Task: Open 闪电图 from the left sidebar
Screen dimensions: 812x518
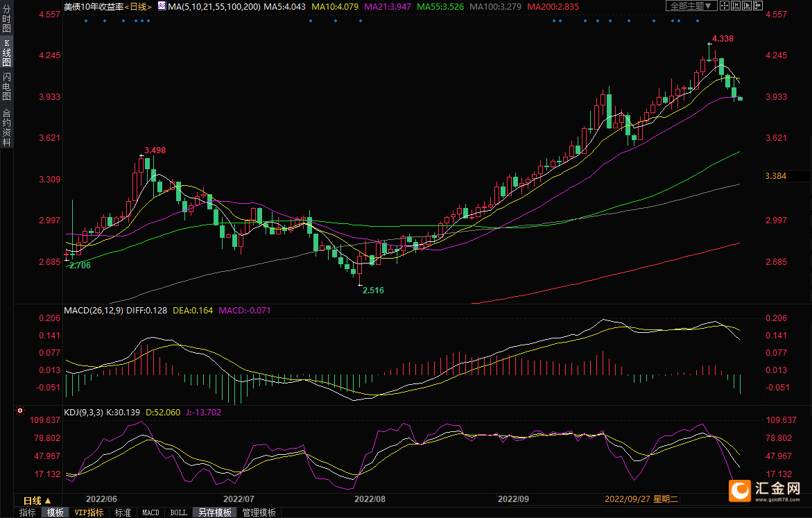Action: 6,86
